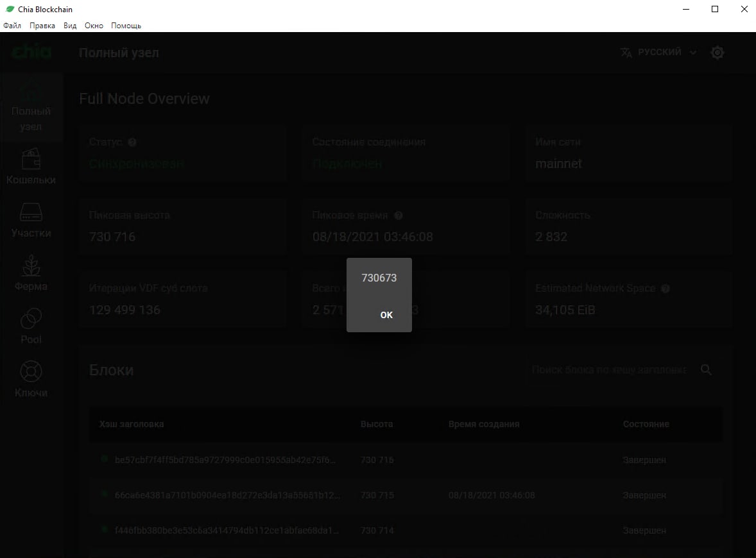This screenshot has width=756, height=558.
Task: Click the Время создания column header
Action: (x=484, y=424)
